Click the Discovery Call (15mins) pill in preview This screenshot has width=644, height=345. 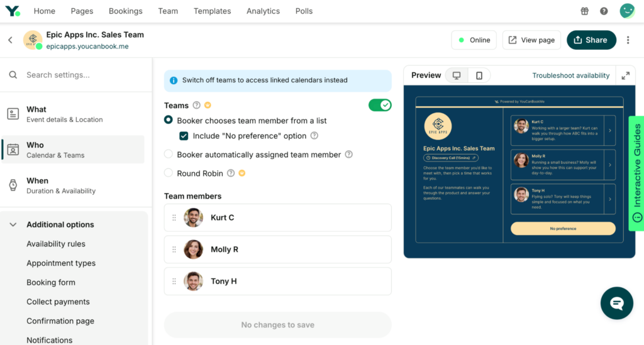click(450, 158)
